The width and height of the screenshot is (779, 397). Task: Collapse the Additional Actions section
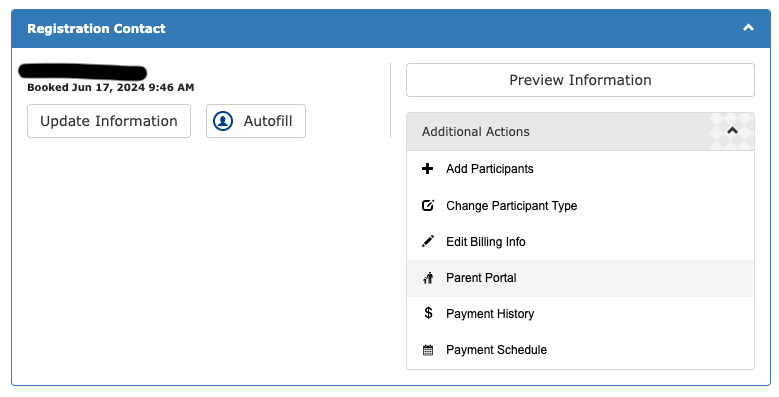click(732, 131)
